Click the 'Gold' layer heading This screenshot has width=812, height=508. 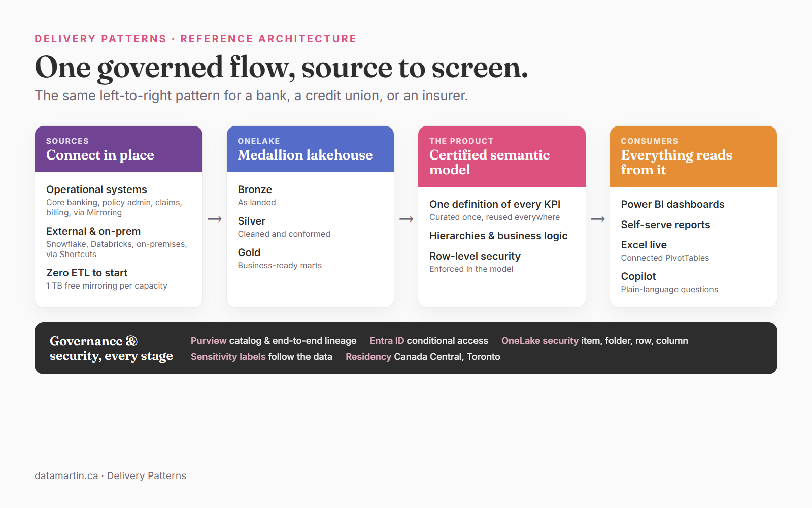(x=249, y=252)
